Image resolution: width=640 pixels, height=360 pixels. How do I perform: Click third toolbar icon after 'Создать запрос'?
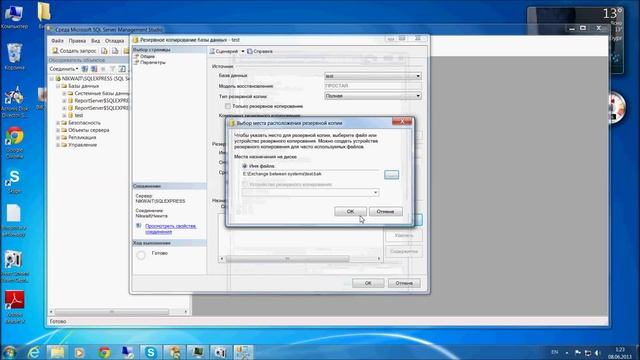pyautogui.click(x=126, y=51)
